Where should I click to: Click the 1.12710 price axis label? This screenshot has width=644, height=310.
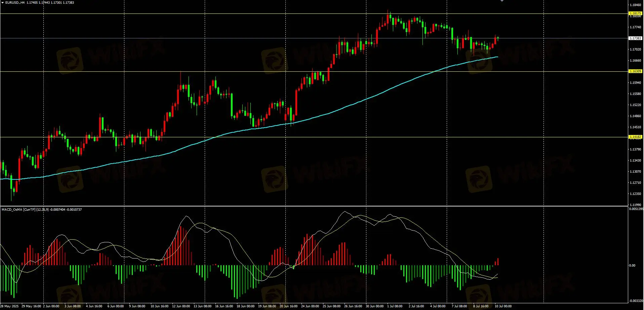pos(635,183)
